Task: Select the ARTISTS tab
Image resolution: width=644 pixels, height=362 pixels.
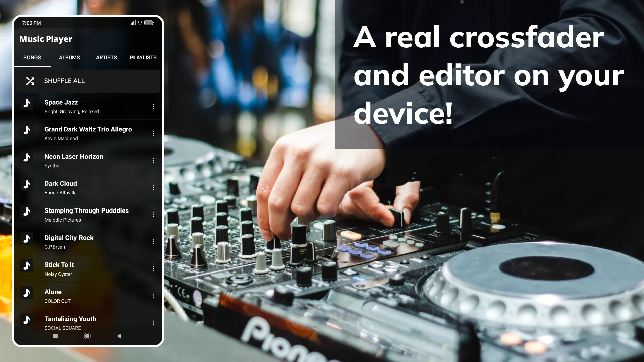Action: click(x=106, y=57)
